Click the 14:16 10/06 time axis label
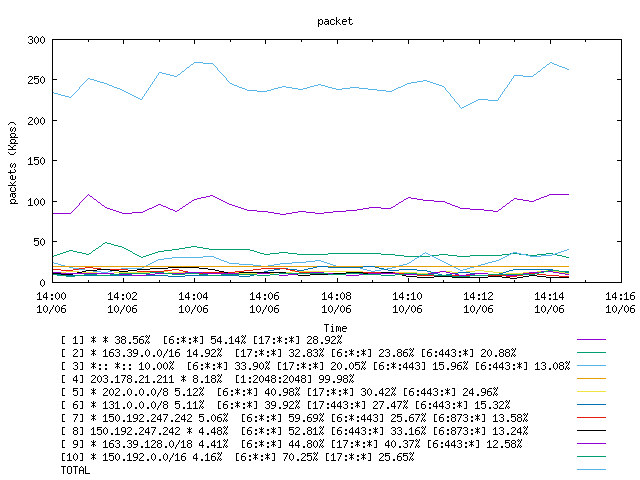Image resolution: width=640 pixels, height=480 pixels. (620, 302)
